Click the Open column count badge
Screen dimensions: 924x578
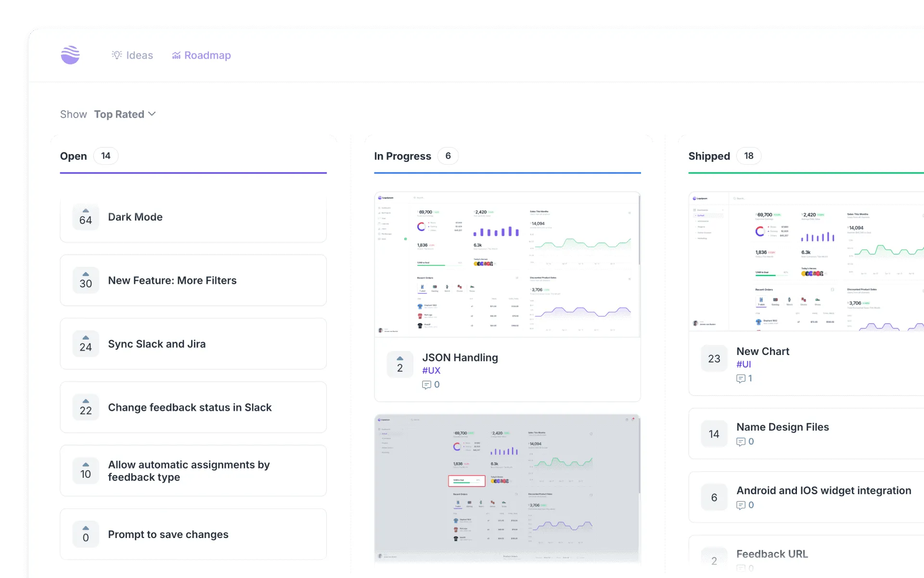(105, 156)
